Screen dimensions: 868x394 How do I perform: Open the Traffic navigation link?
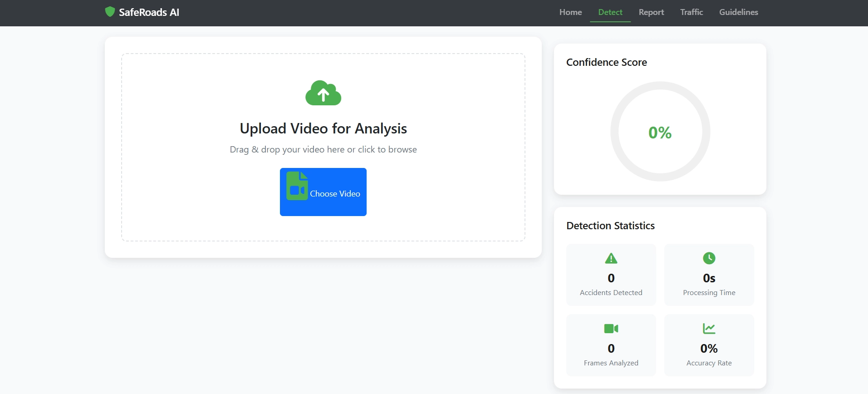[691, 12]
